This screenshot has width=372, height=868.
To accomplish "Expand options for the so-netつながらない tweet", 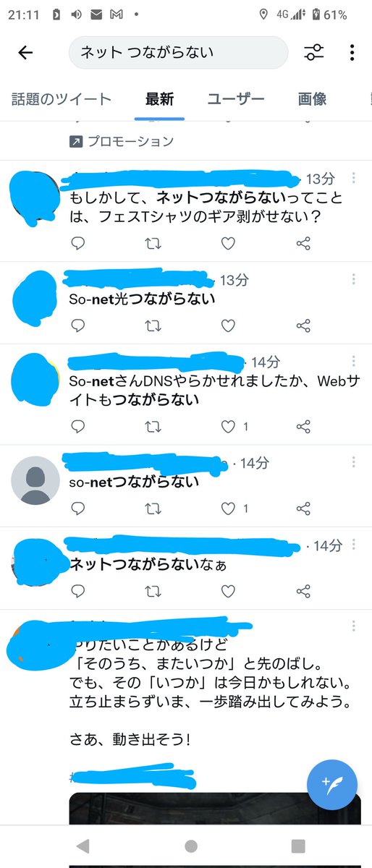I will (353, 461).
